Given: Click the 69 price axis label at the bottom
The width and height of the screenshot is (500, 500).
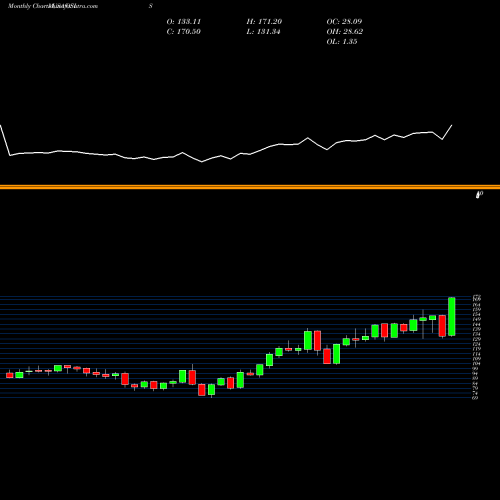Looking at the screenshot, I should (475, 398).
